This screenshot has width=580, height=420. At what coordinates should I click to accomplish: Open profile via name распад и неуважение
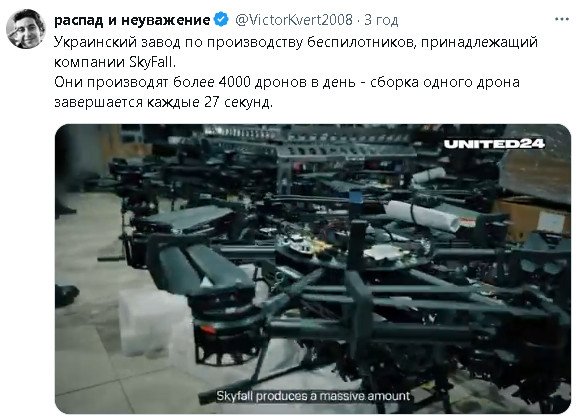(132, 20)
